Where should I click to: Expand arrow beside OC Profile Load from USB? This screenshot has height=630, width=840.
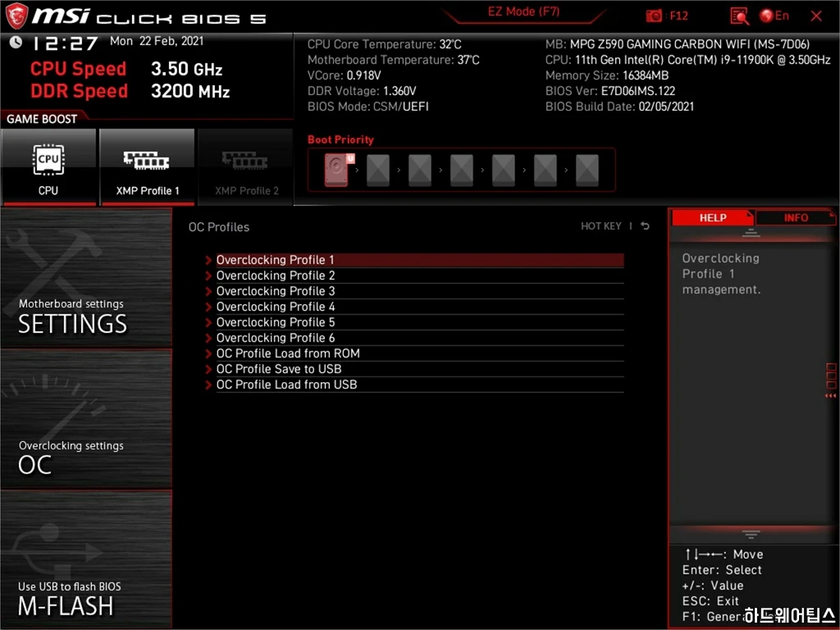coord(208,385)
